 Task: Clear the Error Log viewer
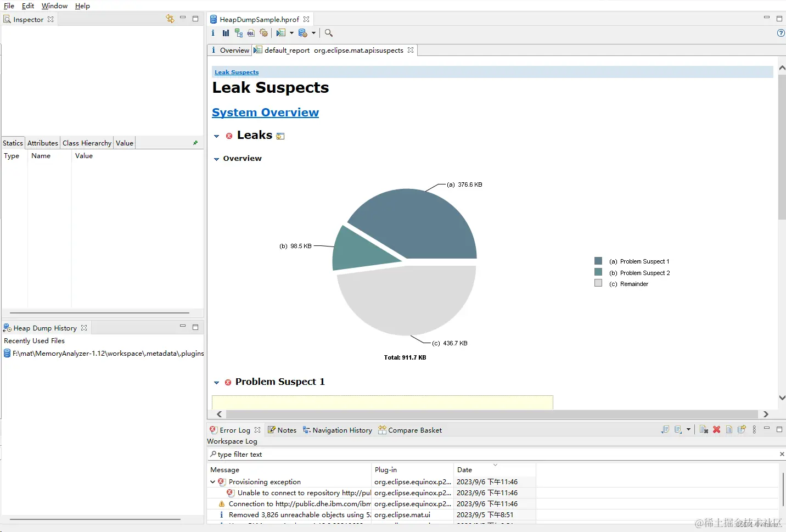(704, 429)
